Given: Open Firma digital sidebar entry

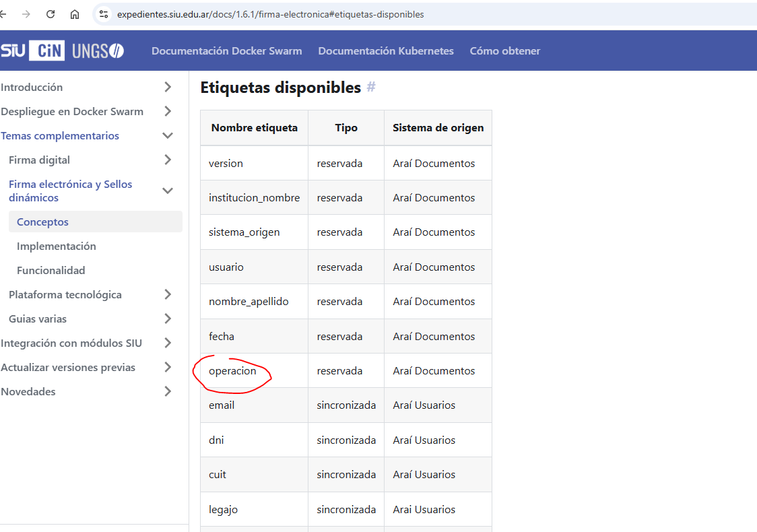Looking at the screenshot, I should pos(39,160).
